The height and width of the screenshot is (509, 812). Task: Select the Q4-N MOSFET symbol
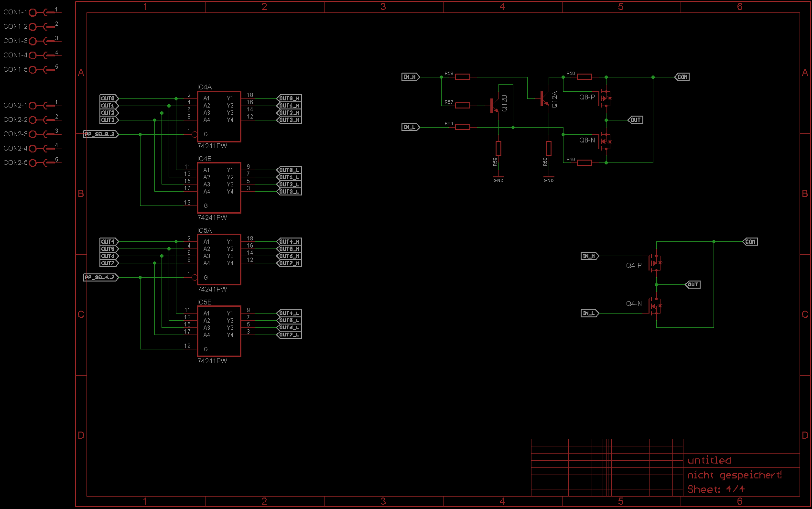coord(655,306)
